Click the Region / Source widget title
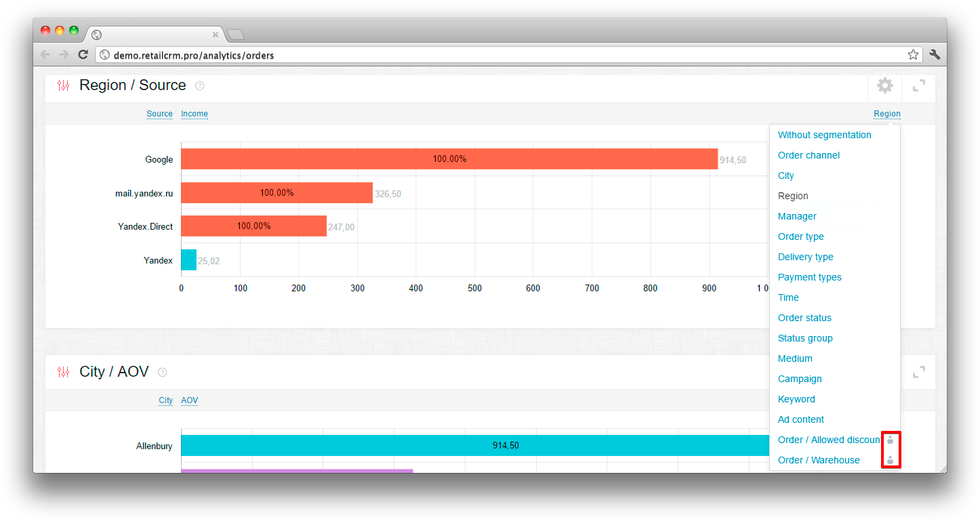Screen dimensions: 980x521 133,85
